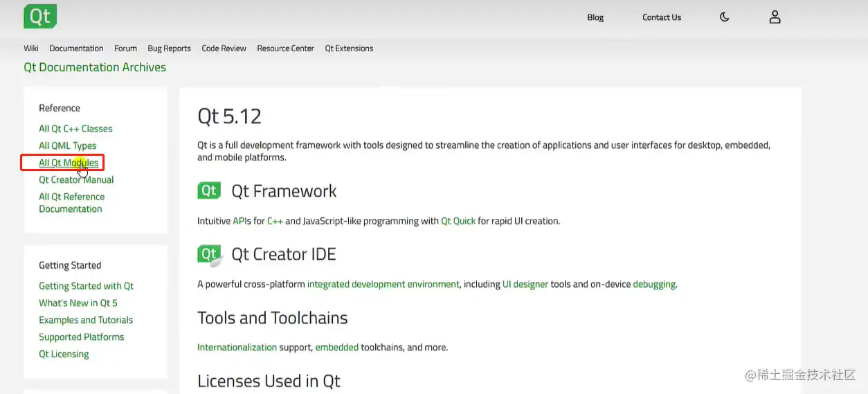This screenshot has height=394, width=868.
Task: Click the UI designer link
Action: pyautogui.click(x=525, y=284)
